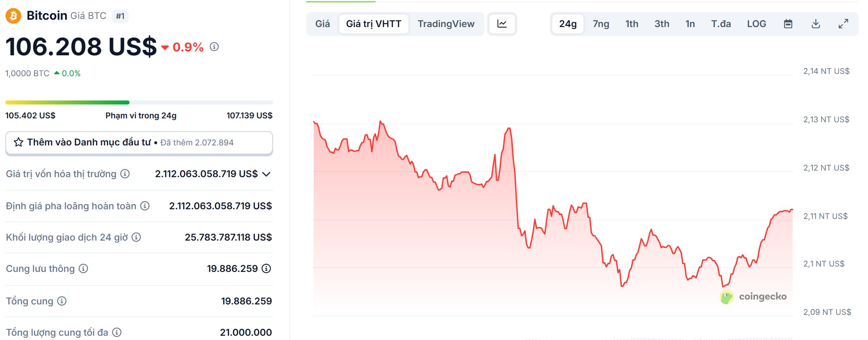Viewport: 868px width, 340px height.
Task: Click info icon beside Cung lưu thông value
Action: click(266, 268)
